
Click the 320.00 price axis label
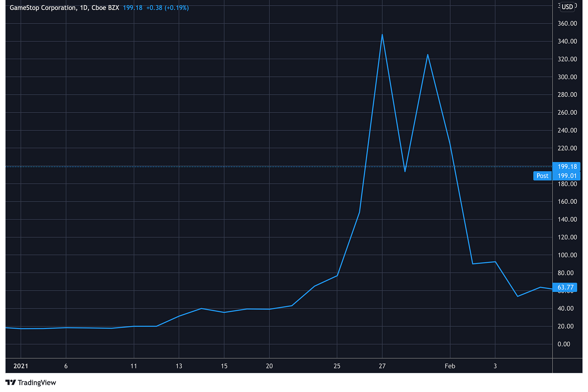click(x=567, y=59)
